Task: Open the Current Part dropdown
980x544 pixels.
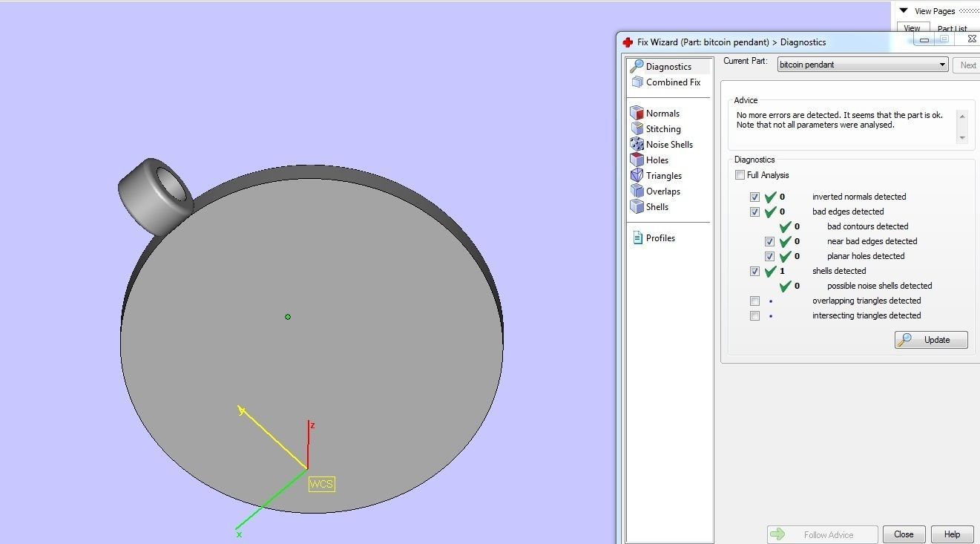Action: click(863, 65)
